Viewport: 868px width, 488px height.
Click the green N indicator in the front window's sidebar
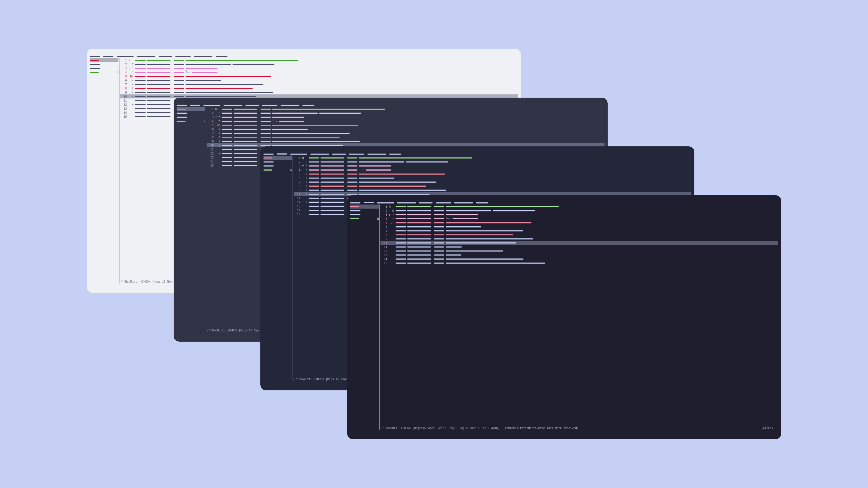378,219
